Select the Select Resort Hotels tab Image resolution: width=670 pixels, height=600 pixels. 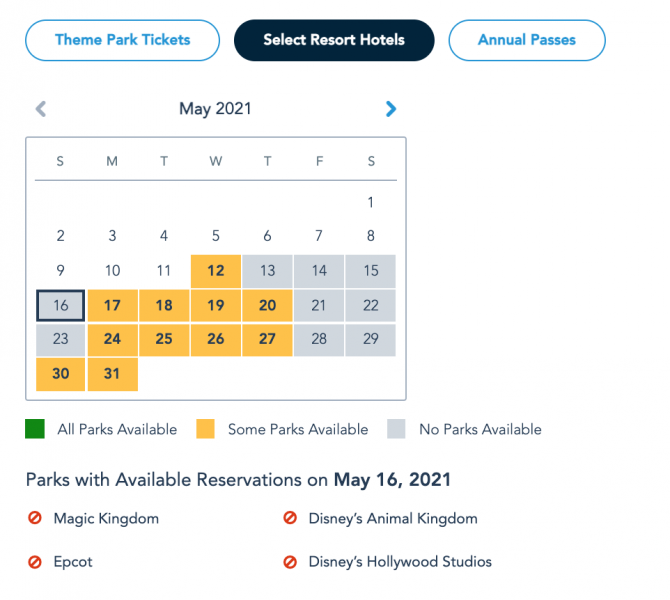point(334,41)
